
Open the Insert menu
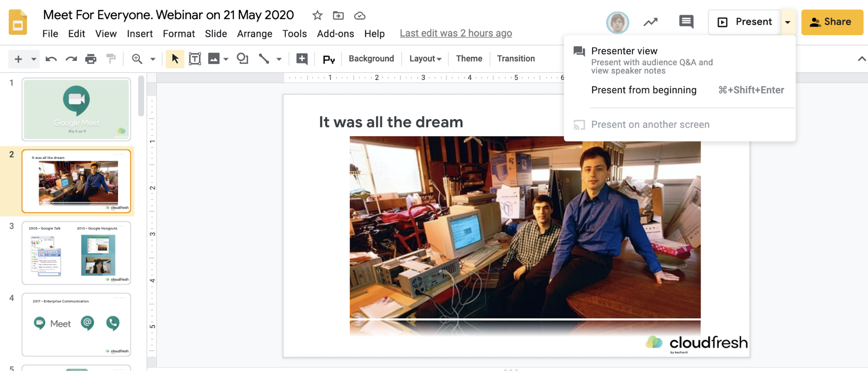point(140,34)
